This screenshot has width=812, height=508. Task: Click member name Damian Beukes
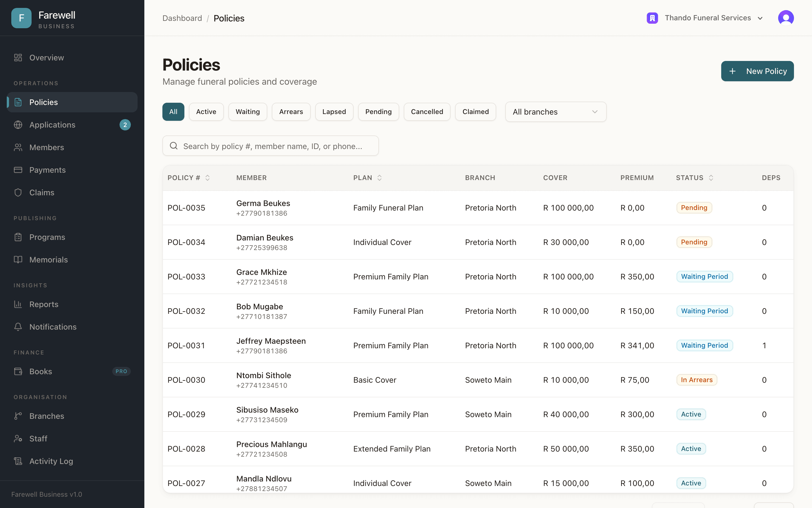click(x=264, y=238)
